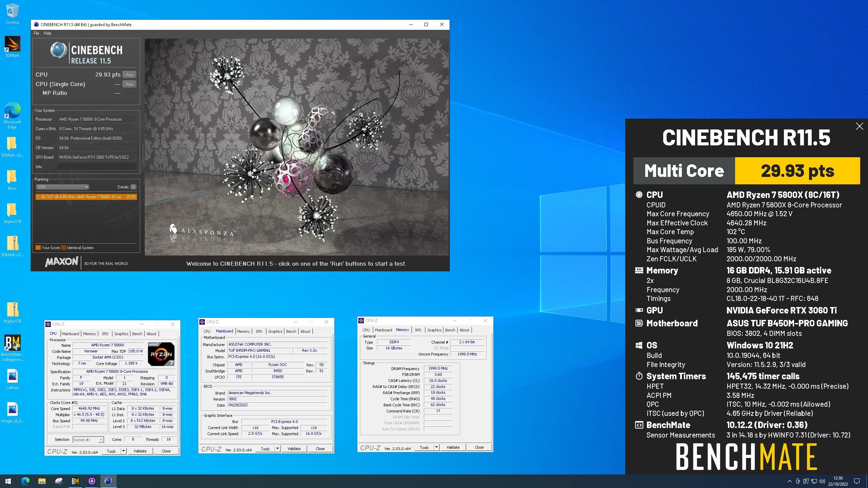Open Bench tab in first CPU-Z window

137,334
